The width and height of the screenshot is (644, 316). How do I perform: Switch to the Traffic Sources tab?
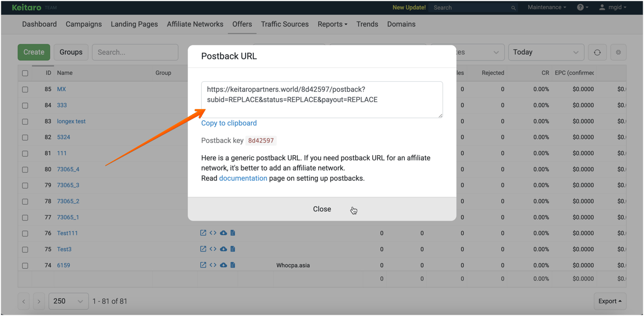pyautogui.click(x=285, y=24)
